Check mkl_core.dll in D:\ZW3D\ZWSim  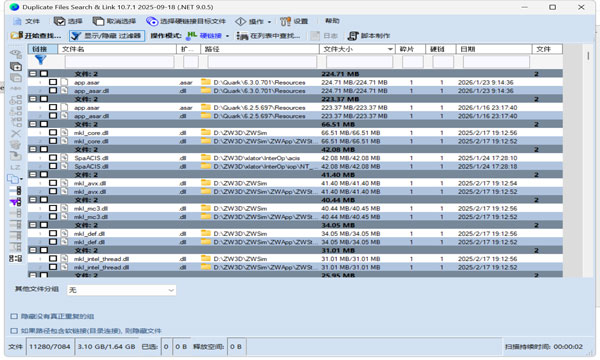click(x=53, y=132)
